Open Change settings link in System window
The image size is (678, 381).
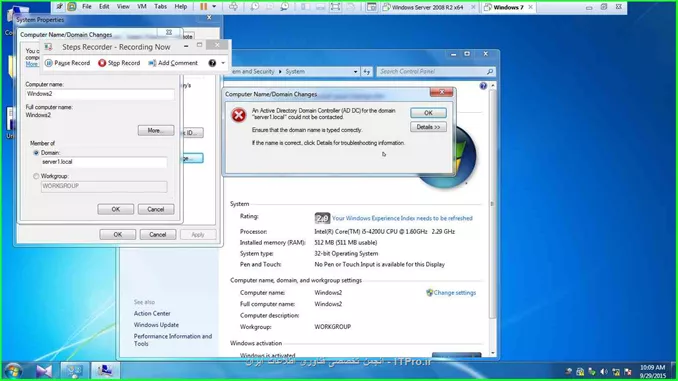(454, 293)
